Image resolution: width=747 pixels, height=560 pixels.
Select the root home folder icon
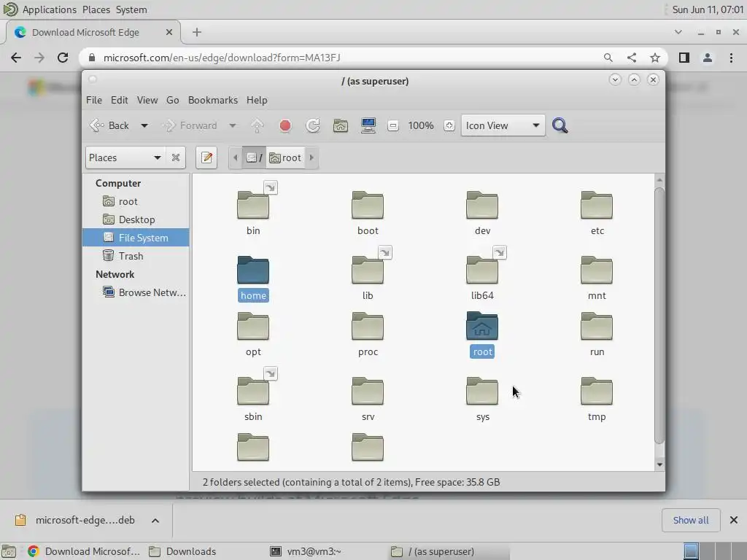pyautogui.click(x=482, y=326)
